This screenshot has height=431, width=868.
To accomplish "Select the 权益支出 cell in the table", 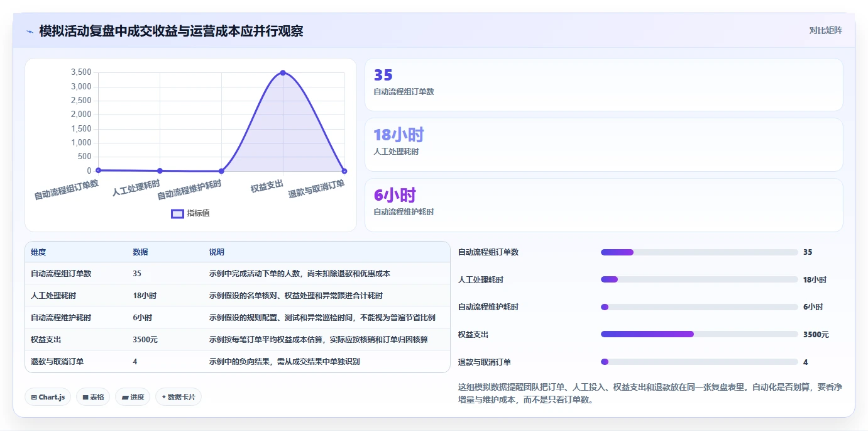I will (x=46, y=340).
